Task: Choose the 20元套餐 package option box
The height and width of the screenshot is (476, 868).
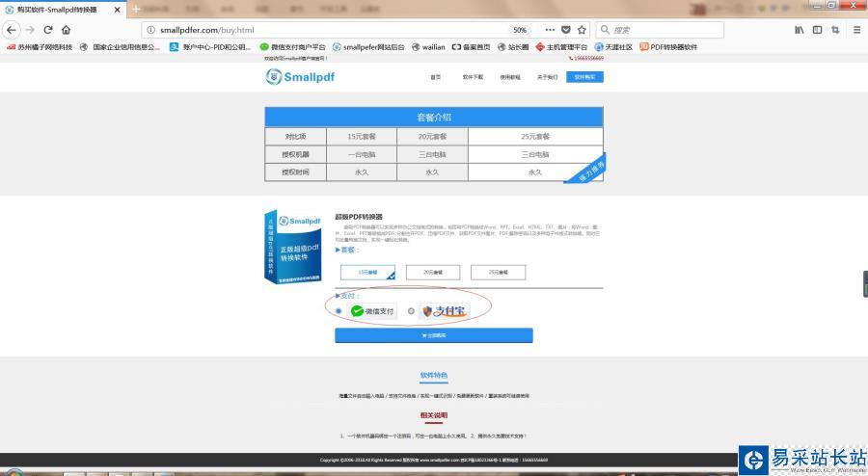Action: (433, 272)
